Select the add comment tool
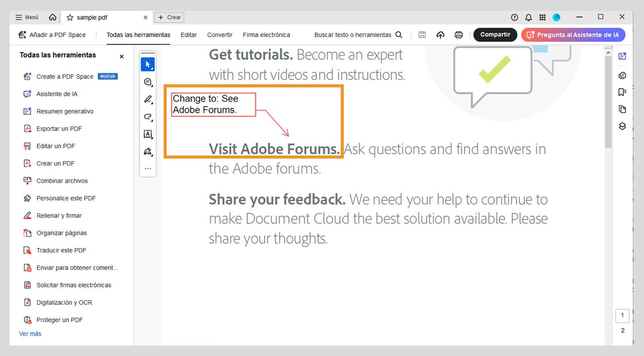The width and height of the screenshot is (644, 356). tap(148, 82)
